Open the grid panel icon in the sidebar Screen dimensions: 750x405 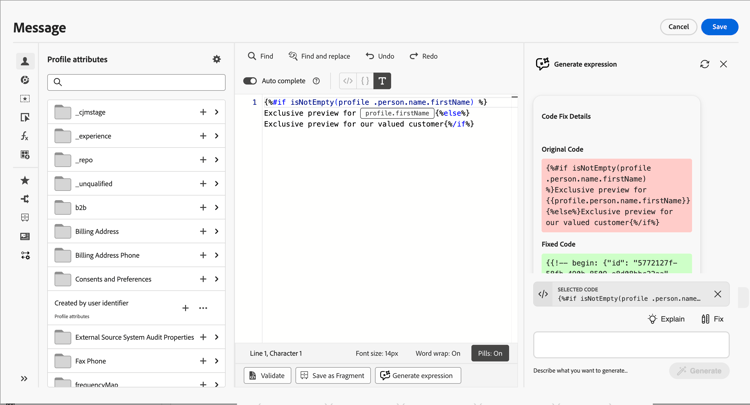click(x=25, y=218)
